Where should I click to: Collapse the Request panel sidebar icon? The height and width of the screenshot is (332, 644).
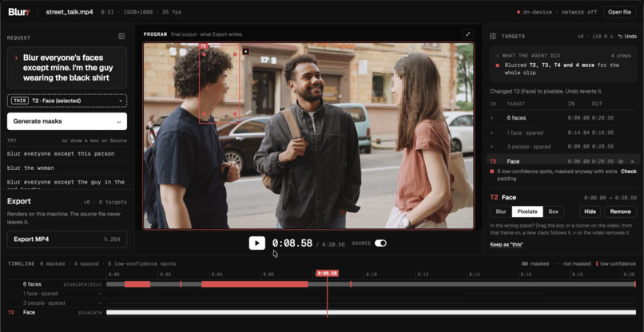point(121,37)
